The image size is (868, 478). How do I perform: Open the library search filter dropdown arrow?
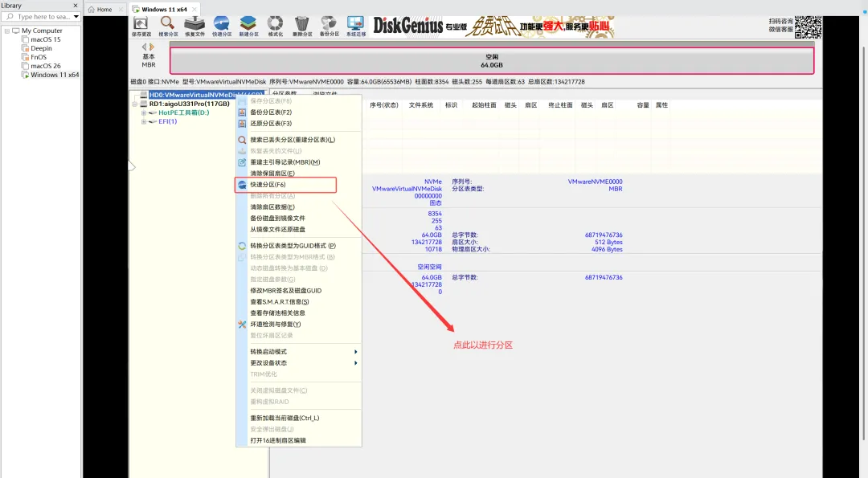(76, 17)
